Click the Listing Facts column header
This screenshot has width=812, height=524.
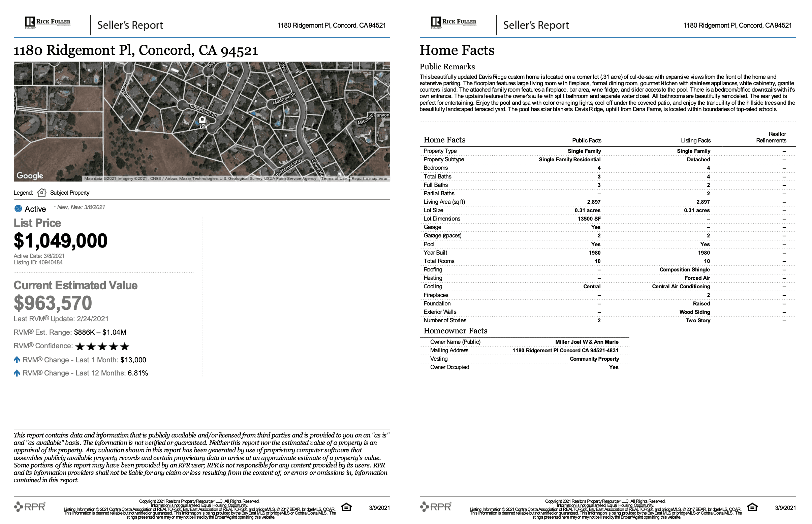tap(695, 140)
